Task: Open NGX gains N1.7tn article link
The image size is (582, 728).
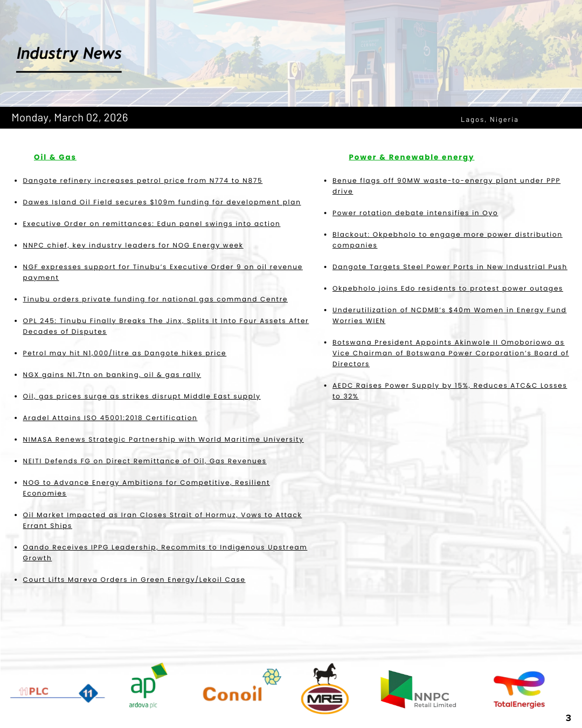Action: pyautogui.click(x=112, y=375)
